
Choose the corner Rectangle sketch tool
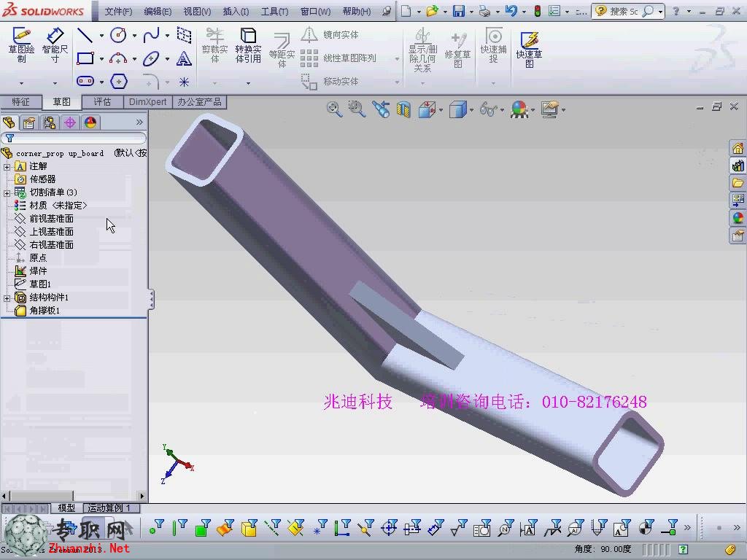tap(85, 58)
